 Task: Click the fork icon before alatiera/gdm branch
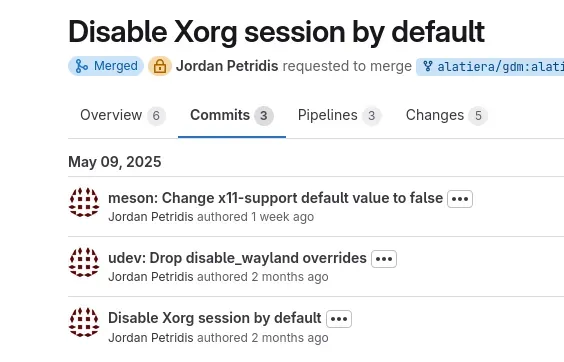click(x=428, y=66)
